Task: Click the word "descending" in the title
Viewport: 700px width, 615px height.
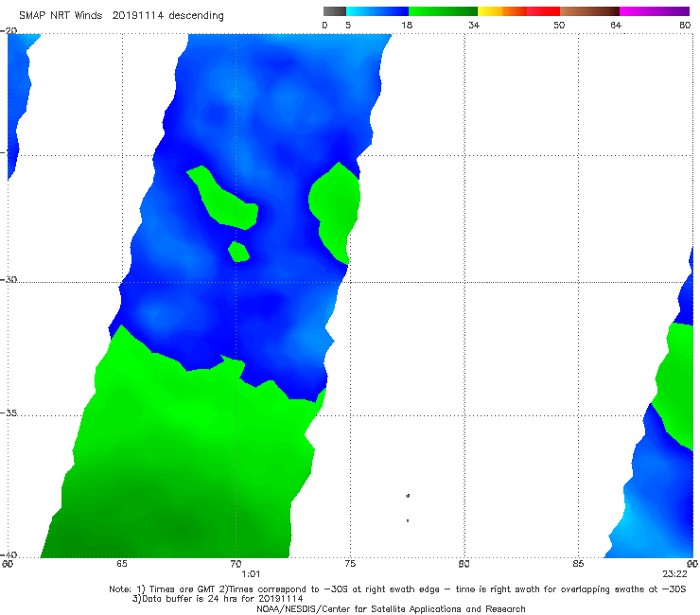Action: (197, 16)
